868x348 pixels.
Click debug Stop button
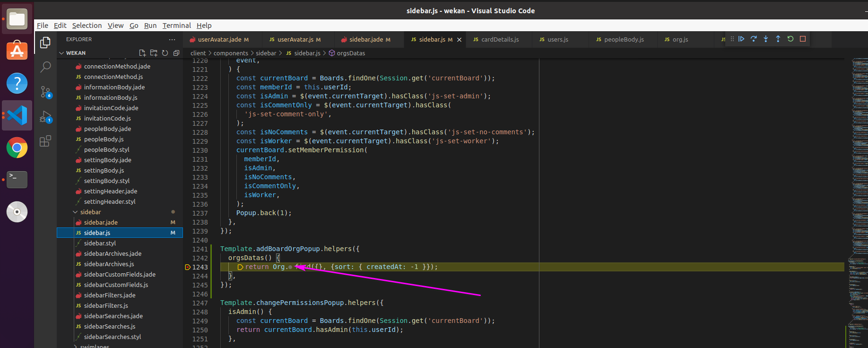[x=803, y=39]
